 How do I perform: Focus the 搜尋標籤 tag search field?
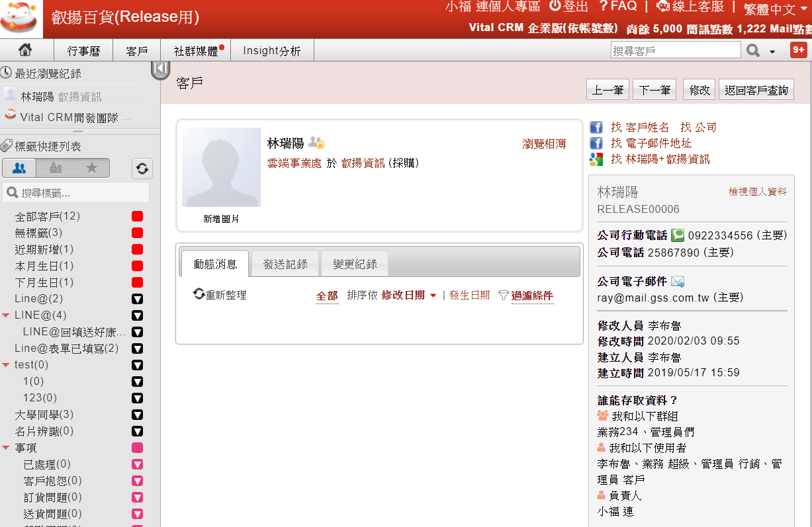tap(76, 193)
